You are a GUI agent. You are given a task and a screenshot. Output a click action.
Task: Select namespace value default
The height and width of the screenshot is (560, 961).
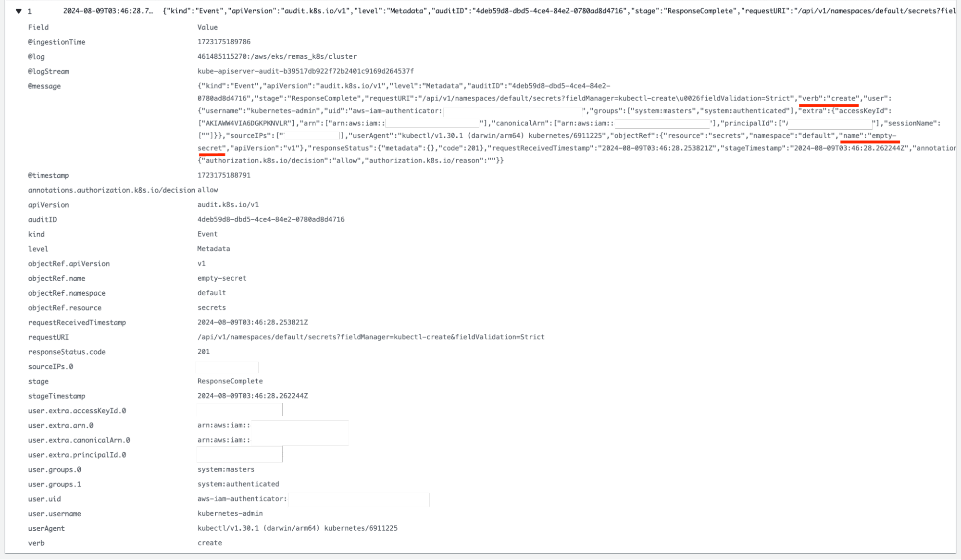(212, 293)
